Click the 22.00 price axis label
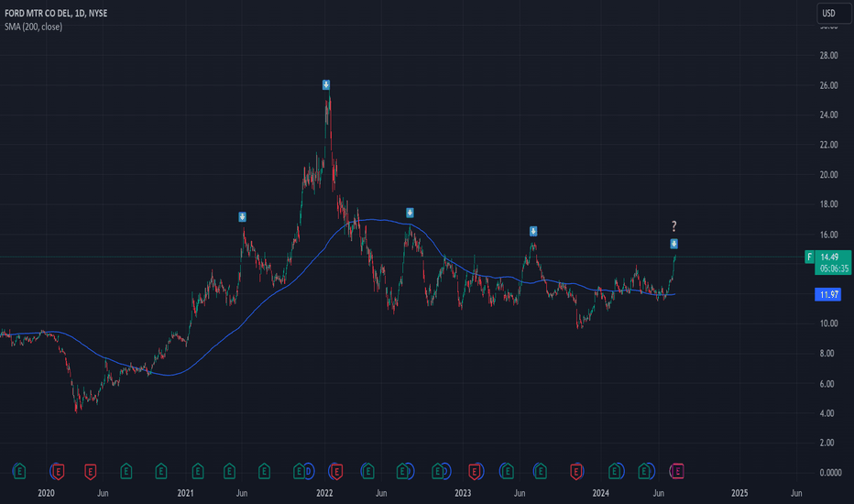854x504 pixels. pos(828,145)
